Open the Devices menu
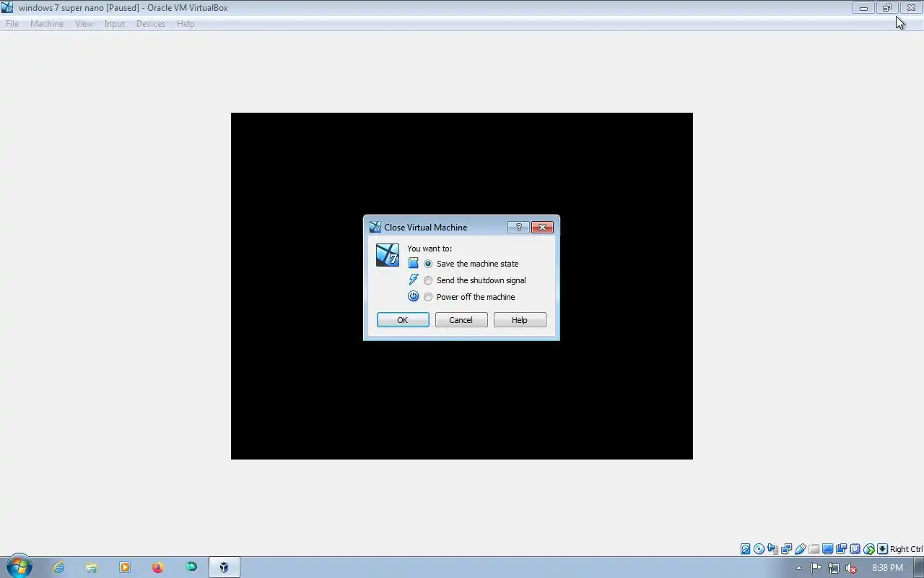The width and height of the screenshot is (924, 578). click(151, 24)
